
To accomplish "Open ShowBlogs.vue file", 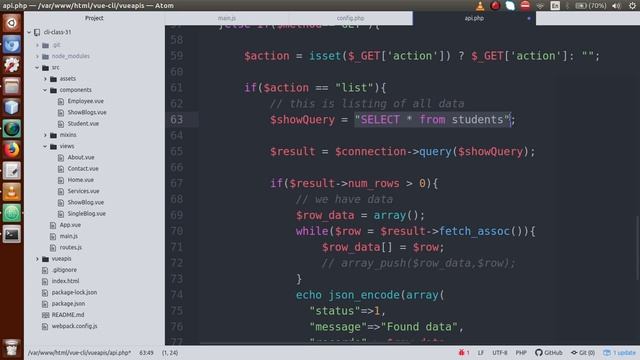I will click(x=87, y=112).
